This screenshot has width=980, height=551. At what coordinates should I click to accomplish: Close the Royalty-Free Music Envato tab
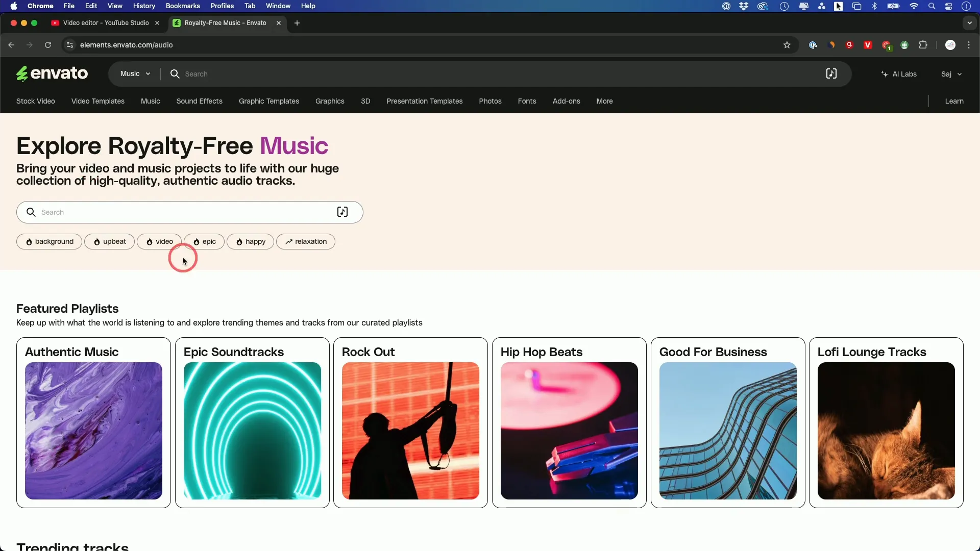(x=279, y=23)
